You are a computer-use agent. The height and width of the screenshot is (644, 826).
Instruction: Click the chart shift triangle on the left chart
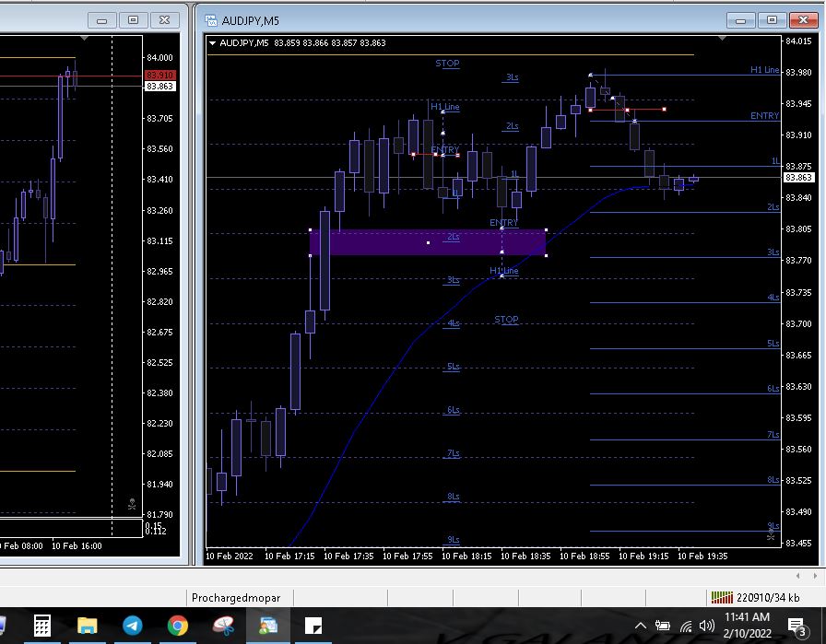tap(84, 39)
